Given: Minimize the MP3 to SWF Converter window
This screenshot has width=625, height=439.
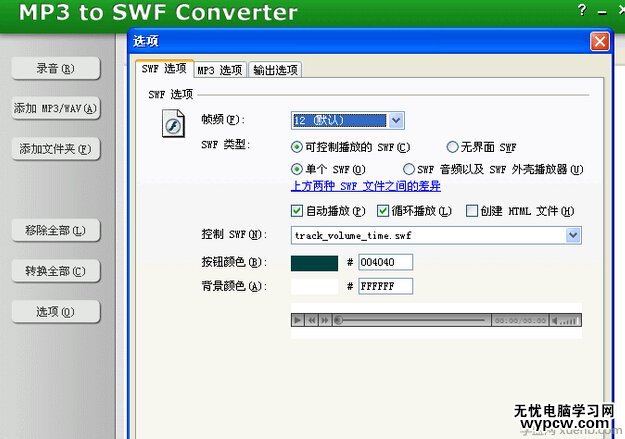Looking at the screenshot, I should (602, 12).
